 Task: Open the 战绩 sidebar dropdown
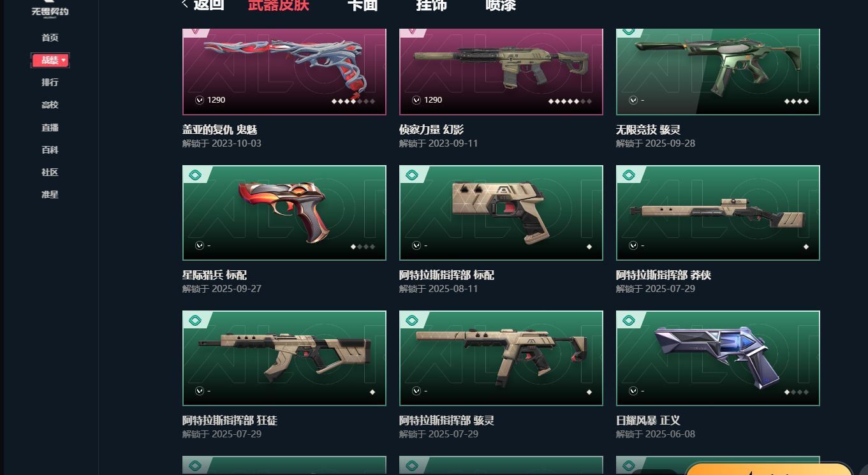50,60
